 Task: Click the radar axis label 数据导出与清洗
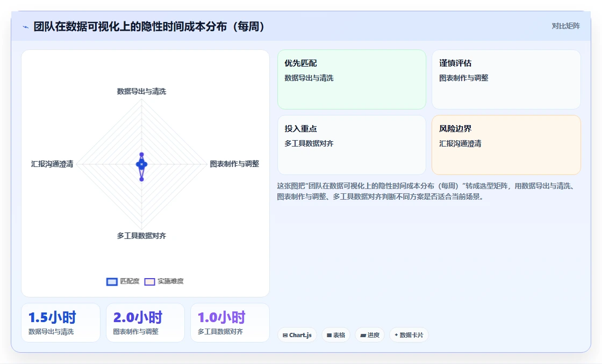coord(142,91)
